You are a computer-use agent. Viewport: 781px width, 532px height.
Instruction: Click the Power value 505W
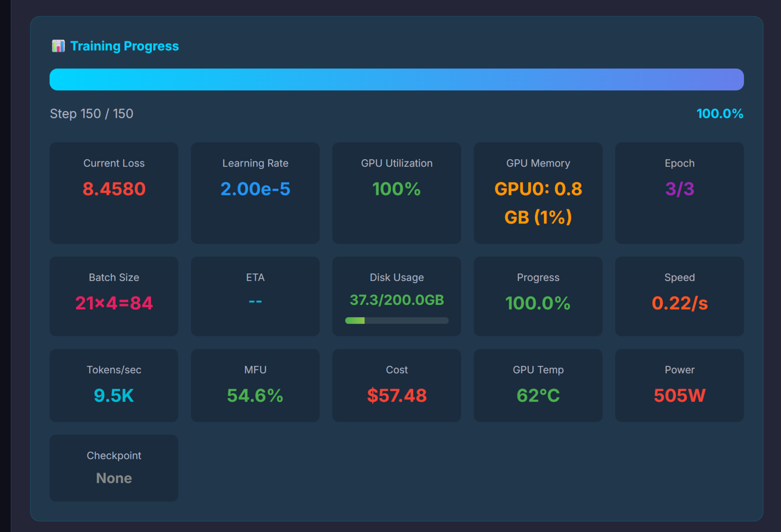(680, 395)
